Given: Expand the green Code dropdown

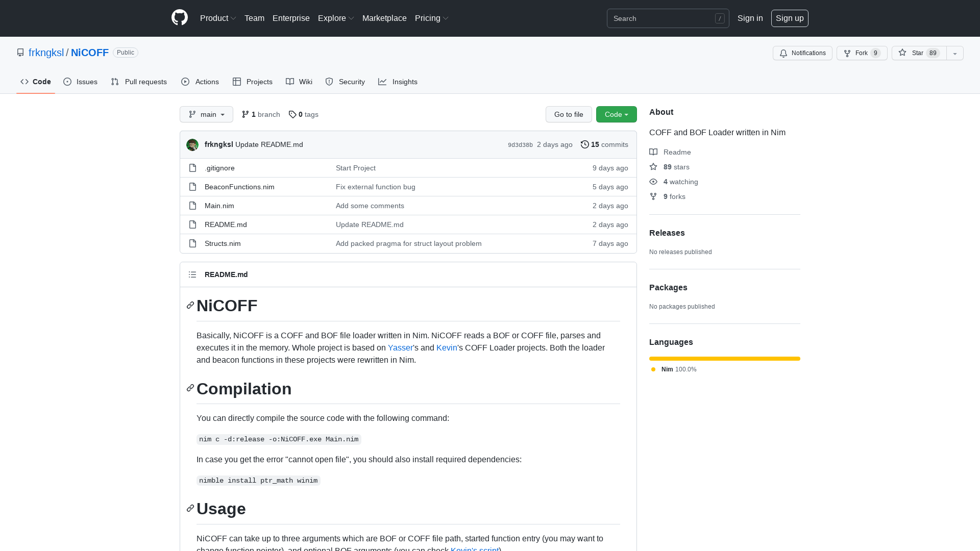Looking at the screenshot, I should coord(616,114).
